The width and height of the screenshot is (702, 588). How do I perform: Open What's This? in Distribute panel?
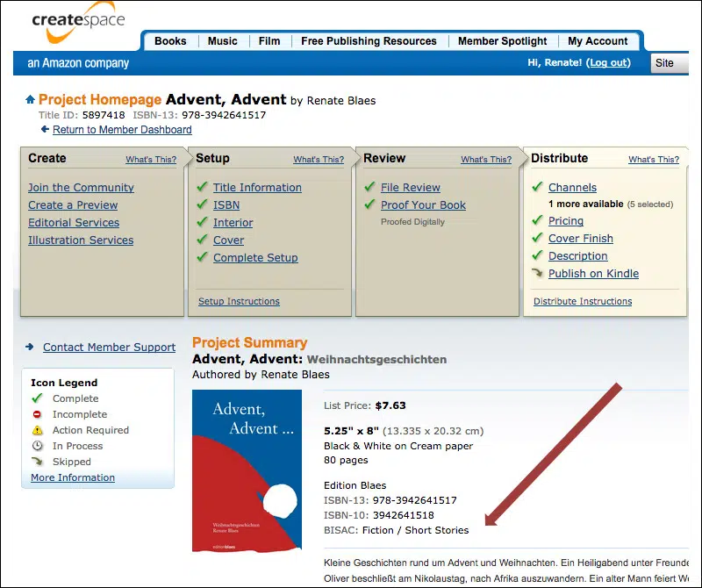pyautogui.click(x=654, y=160)
